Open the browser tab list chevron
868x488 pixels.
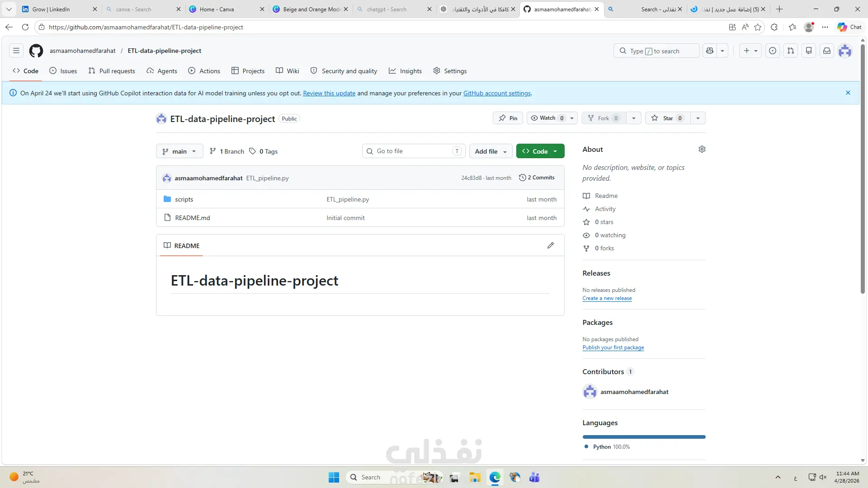point(9,9)
